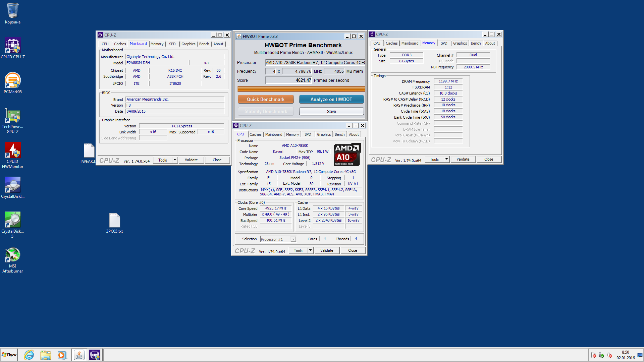Open Mainboard tab in the CPU tab CPU-Z window
Screen dimensions: 644x362
click(x=274, y=134)
